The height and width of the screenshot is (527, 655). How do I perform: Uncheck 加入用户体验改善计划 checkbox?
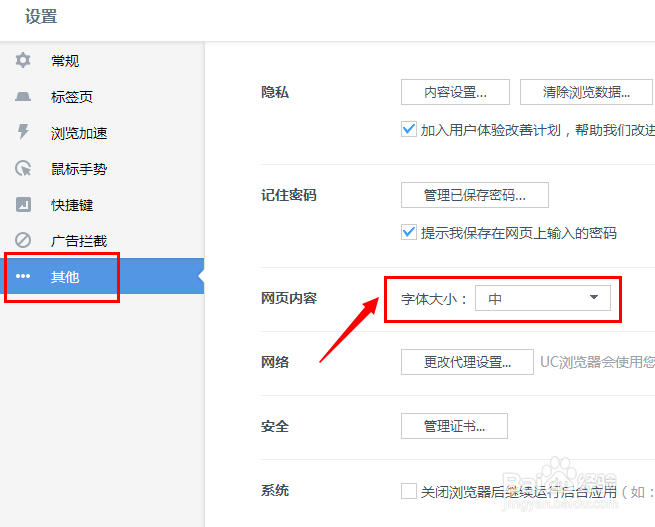[409, 129]
